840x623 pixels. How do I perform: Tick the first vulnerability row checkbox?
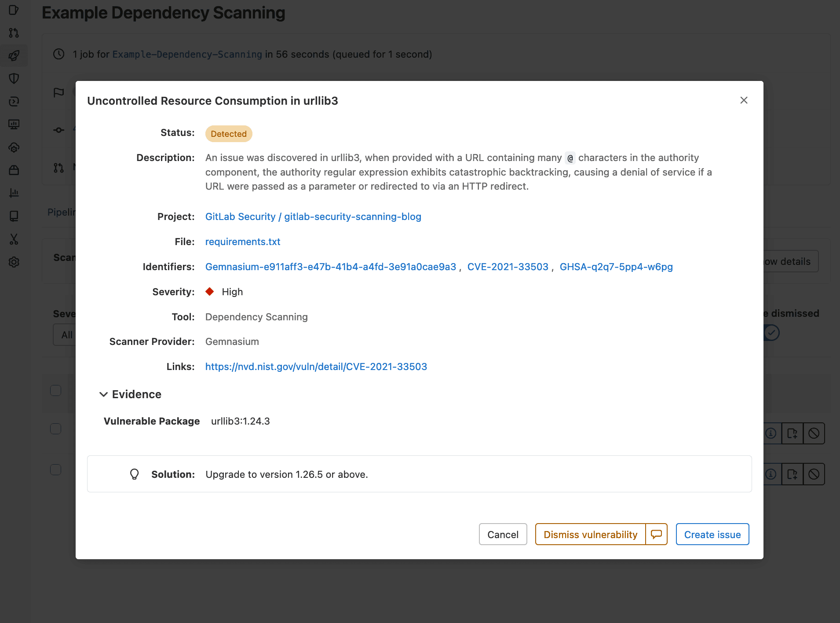56,391
